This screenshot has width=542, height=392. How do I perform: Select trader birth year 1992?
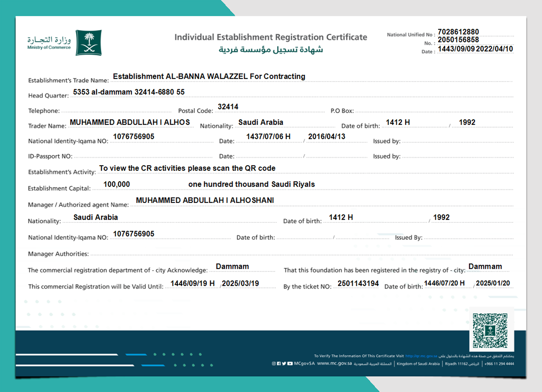click(467, 122)
